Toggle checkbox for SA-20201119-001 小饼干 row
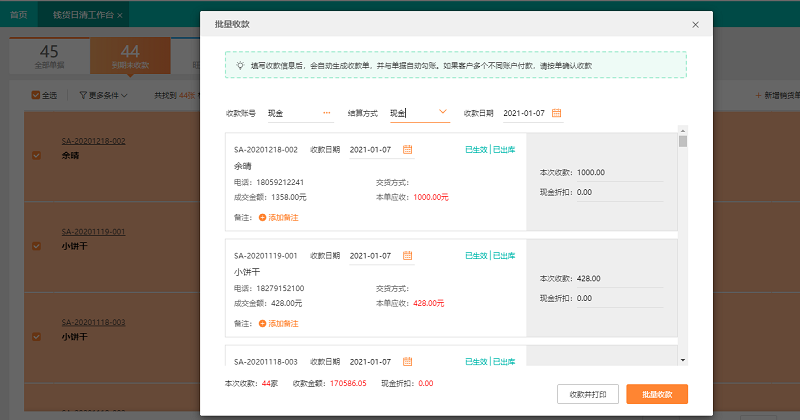Viewport: 800px width, 420px height. point(37,245)
